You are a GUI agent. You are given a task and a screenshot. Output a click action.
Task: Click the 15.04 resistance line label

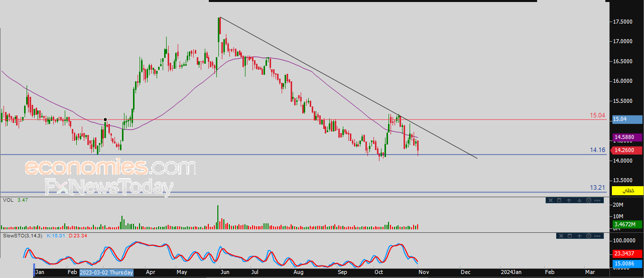point(597,115)
